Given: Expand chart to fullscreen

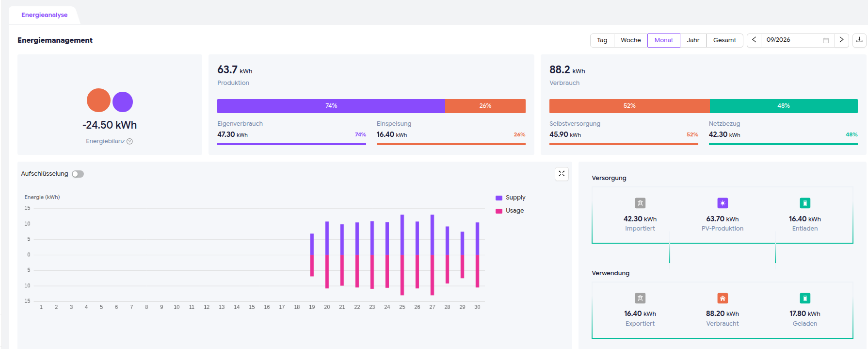Looking at the screenshot, I should point(562,174).
